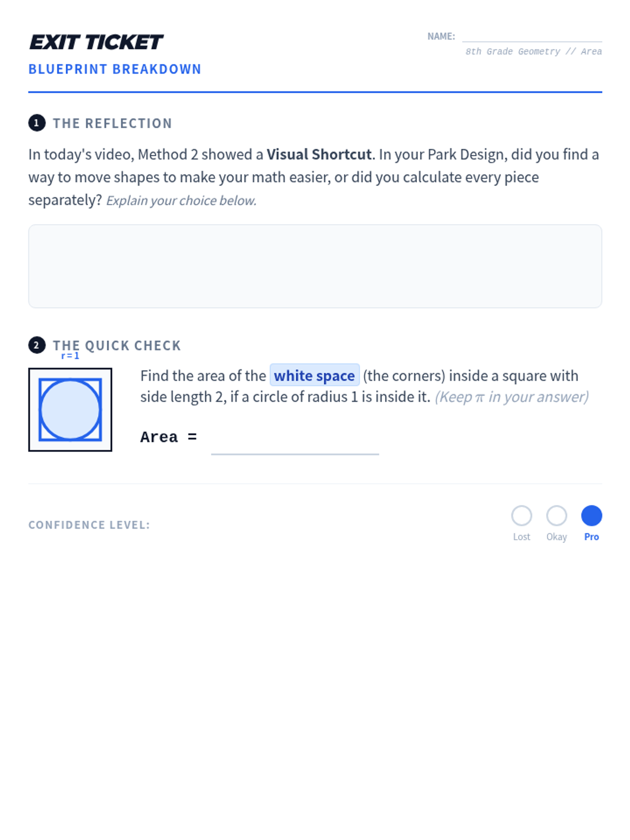Click the "8th Grade Geometry // Area" text
The image size is (630, 840).
tap(533, 51)
